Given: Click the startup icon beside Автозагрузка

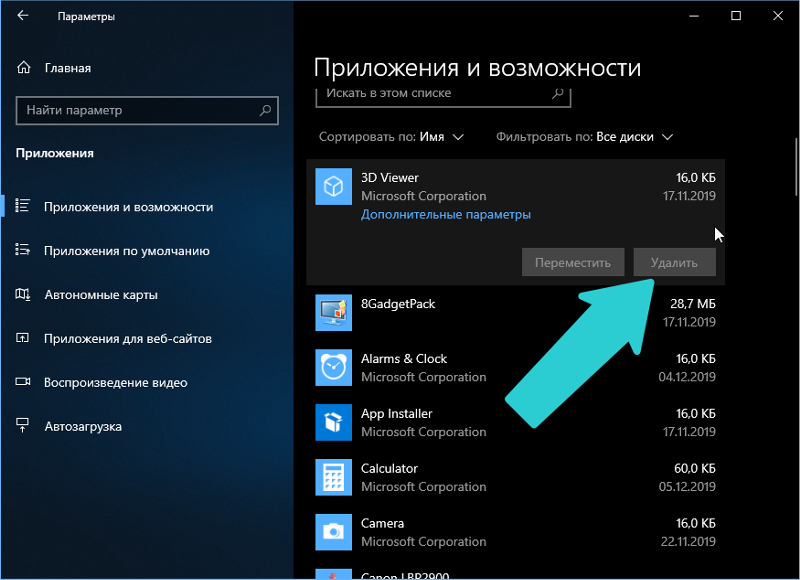Looking at the screenshot, I should point(22,425).
